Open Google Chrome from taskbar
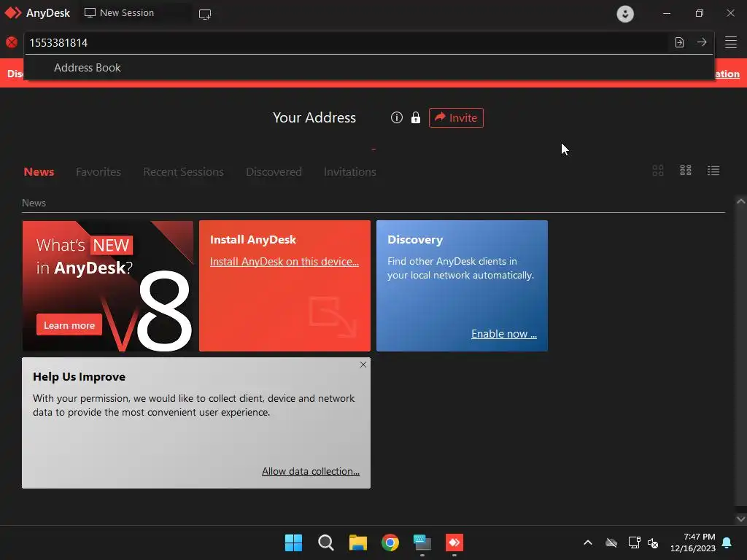The image size is (747, 560). tap(390, 542)
